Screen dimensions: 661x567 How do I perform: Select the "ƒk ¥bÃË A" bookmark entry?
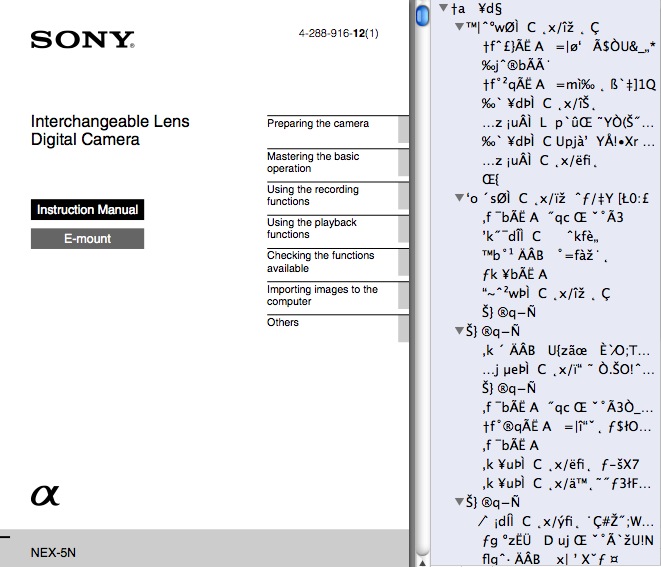pos(514,274)
